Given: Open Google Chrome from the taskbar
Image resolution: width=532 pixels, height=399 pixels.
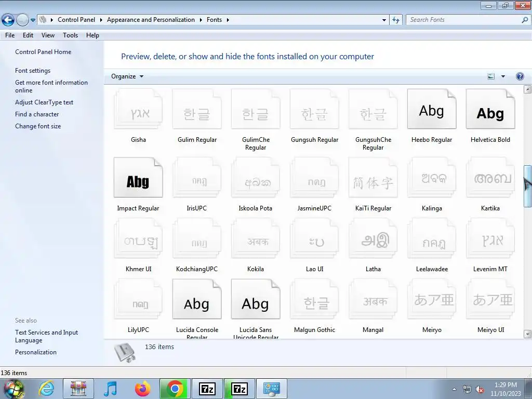Looking at the screenshot, I should (175, 389).
